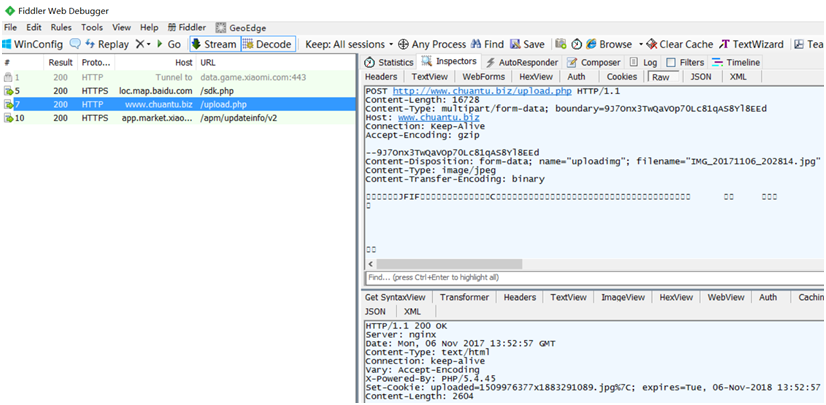This screenshot has width=826, height=405.
Task: Click the comment speech bubble icon
Action: [x=75, y=44]
